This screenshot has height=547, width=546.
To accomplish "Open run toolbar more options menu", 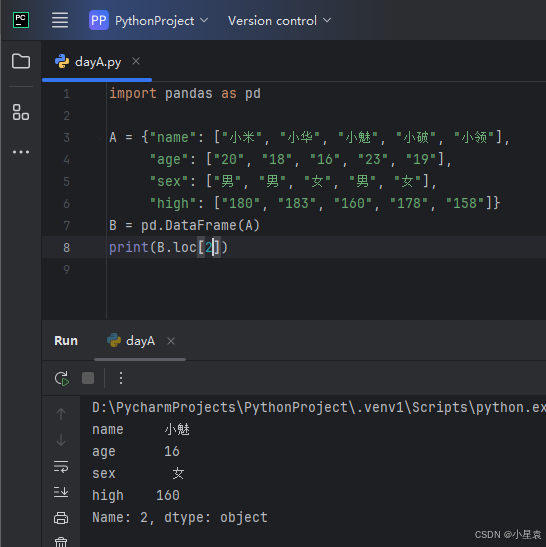I will click(121, 378).
